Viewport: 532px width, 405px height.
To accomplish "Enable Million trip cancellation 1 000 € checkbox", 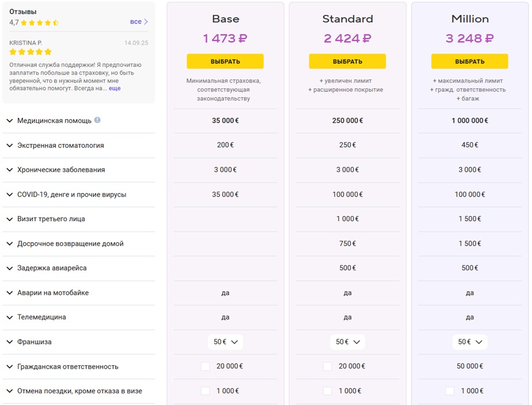I will point(449,391).
